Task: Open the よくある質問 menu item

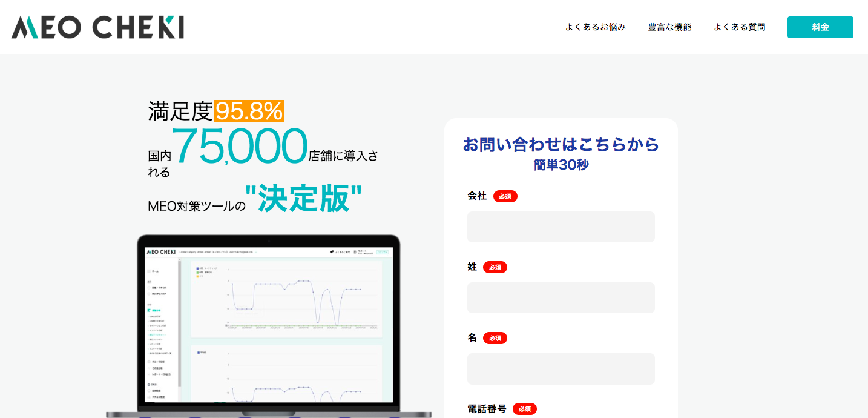Action: coord(740,27)
